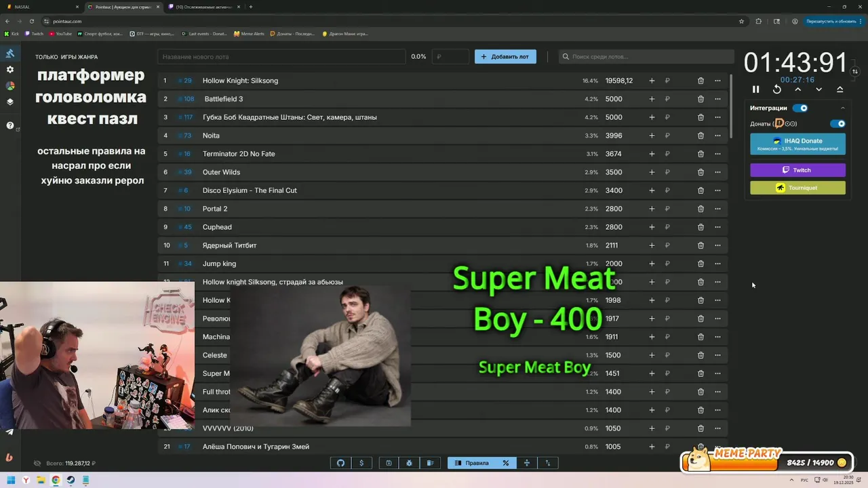Open the YouTube bookmark
868x488 pixels.
pyautogui.click(x=60, y=33)
